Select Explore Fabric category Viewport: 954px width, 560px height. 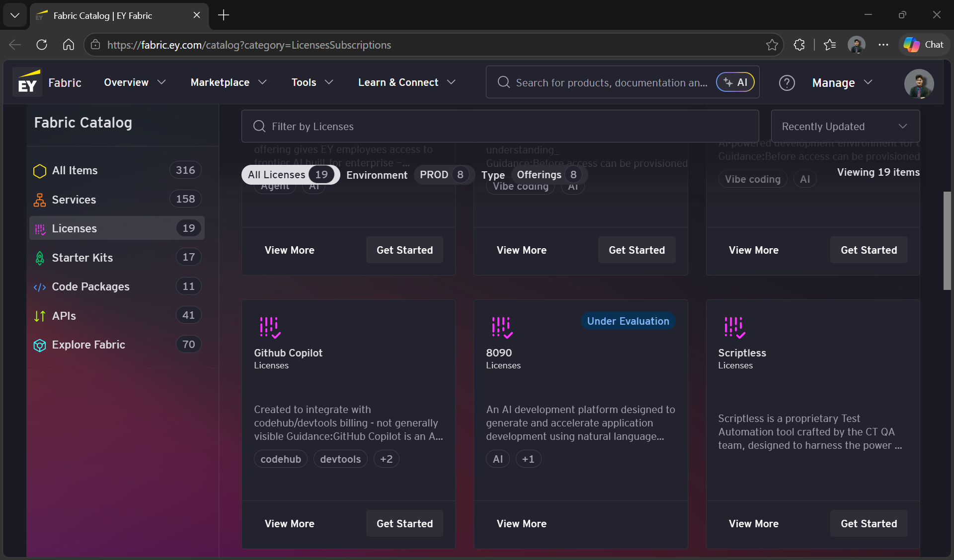[117, 345]
